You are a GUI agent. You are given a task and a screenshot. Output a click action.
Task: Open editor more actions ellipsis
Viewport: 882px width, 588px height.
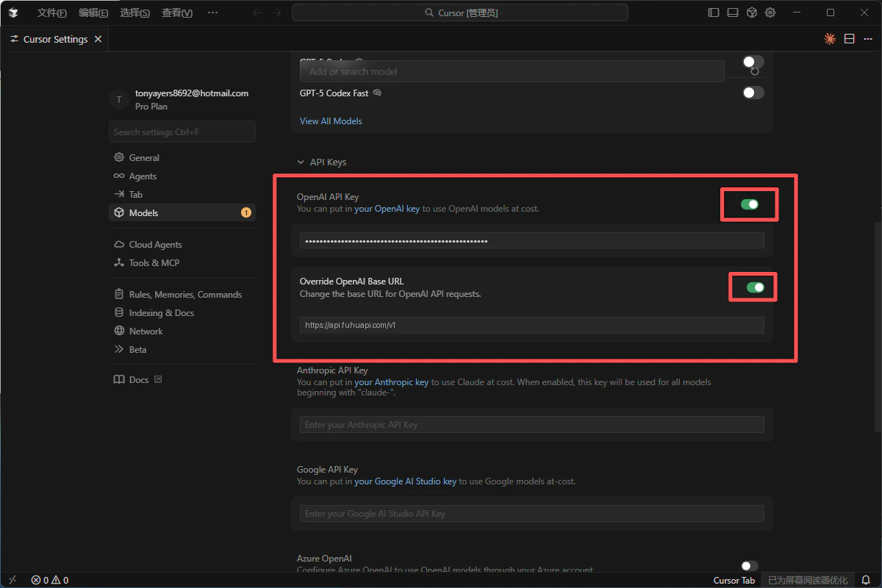click(x=868, y=39)
